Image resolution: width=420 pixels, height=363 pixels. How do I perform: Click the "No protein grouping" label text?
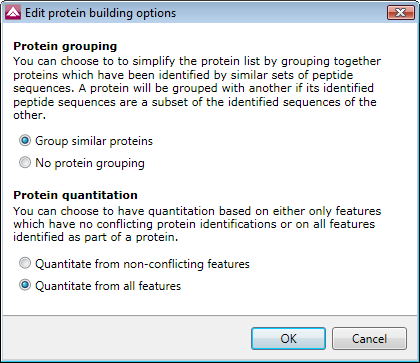click(x=90, y=163)
